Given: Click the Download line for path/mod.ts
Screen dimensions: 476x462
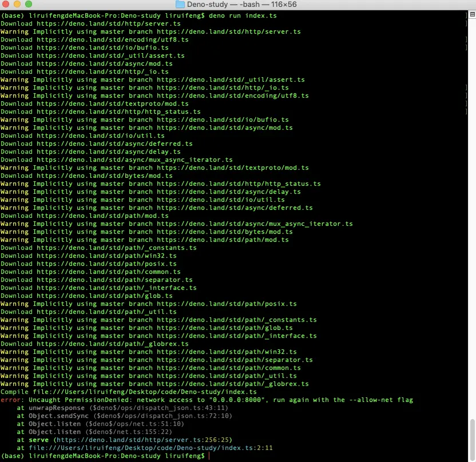Looking at the screenshot, I should tap(85, 216).
